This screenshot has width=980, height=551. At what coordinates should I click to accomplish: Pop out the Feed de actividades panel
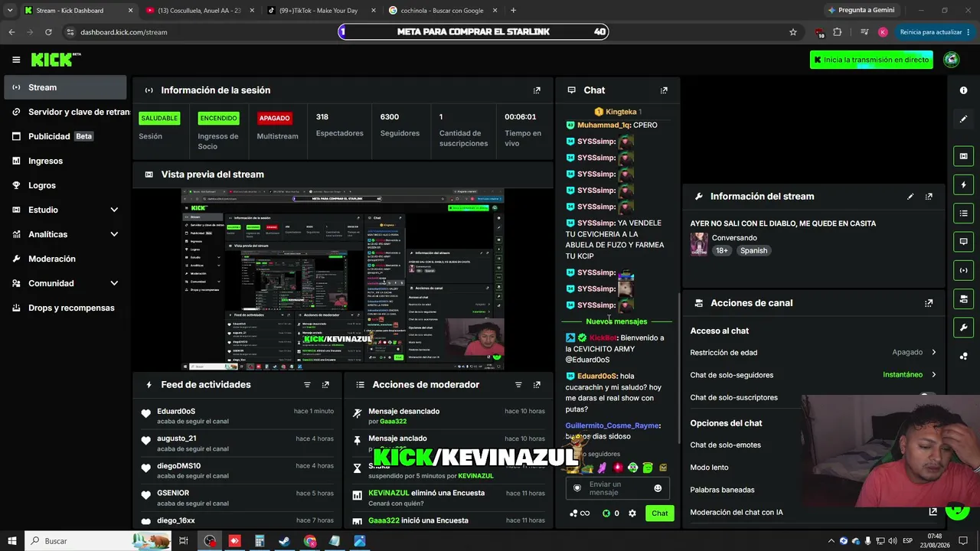[x=325, y=385]
